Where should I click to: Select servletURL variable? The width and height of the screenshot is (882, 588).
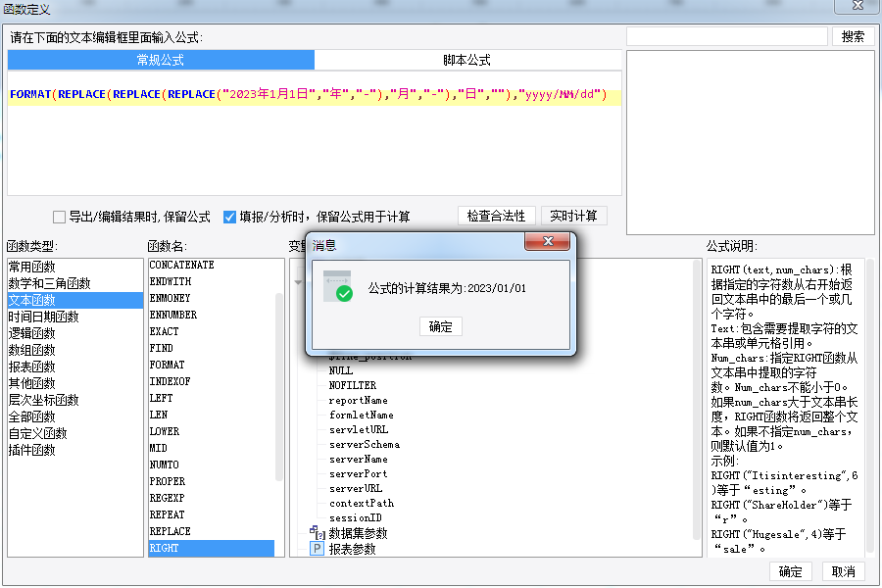359,429
